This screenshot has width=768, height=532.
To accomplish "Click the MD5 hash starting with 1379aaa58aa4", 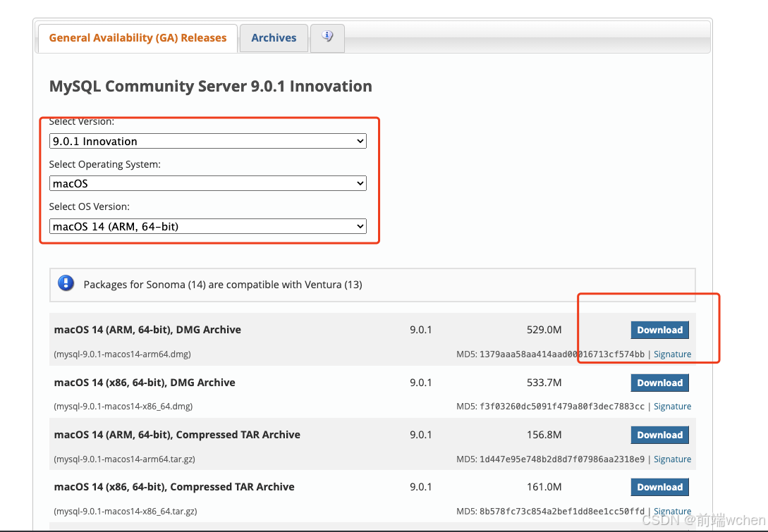I will [562, 354].
